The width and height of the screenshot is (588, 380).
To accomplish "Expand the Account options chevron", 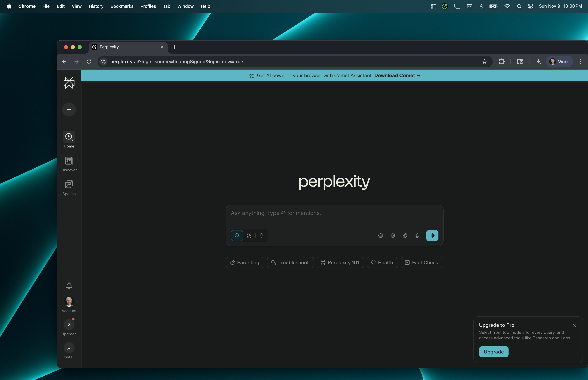I will click(x=77, y=301).
